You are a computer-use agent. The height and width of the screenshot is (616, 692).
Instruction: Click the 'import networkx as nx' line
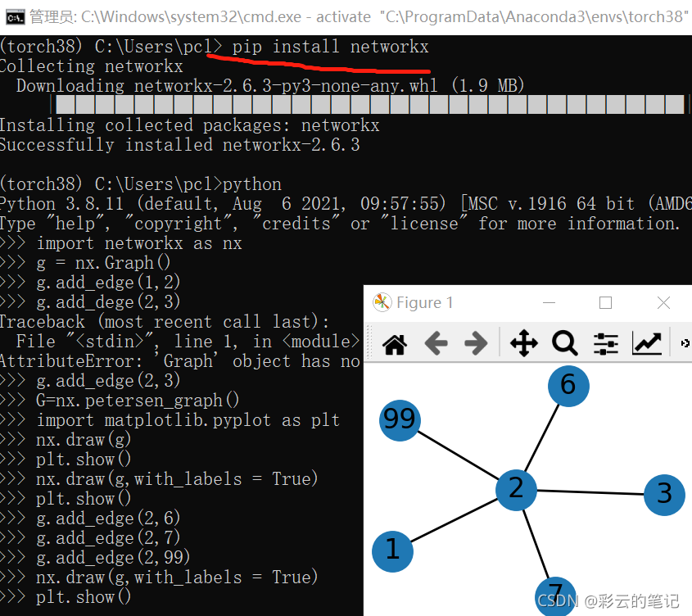tap(139, 243)
